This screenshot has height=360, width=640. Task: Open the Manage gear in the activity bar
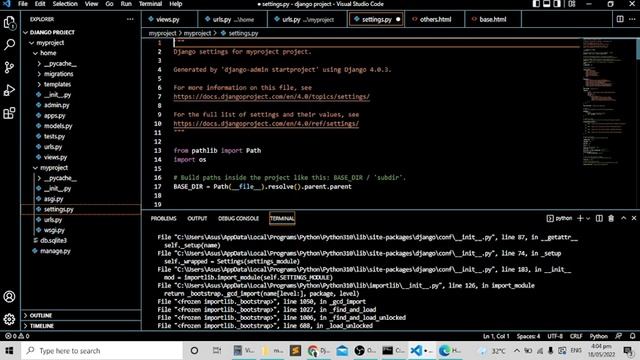[x=9, y=319]
